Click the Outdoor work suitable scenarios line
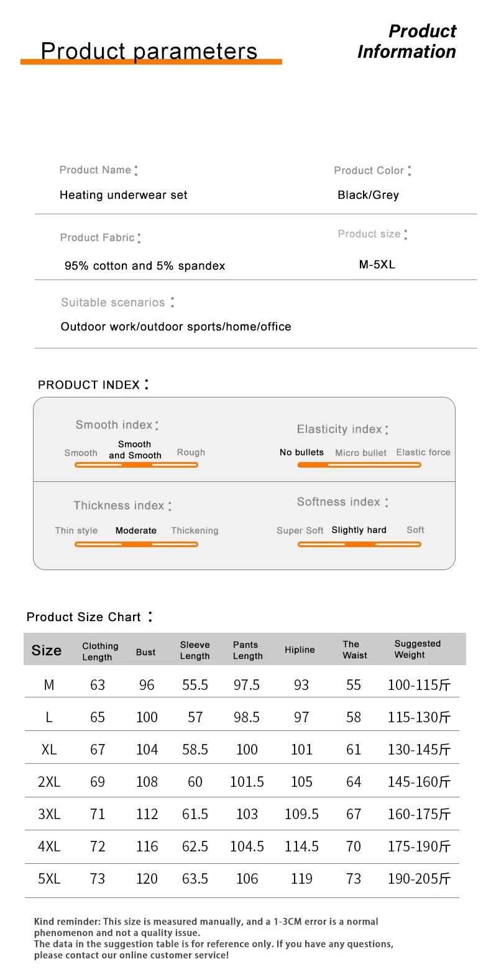This screenshot has height=980, width=491. point(176,327)
